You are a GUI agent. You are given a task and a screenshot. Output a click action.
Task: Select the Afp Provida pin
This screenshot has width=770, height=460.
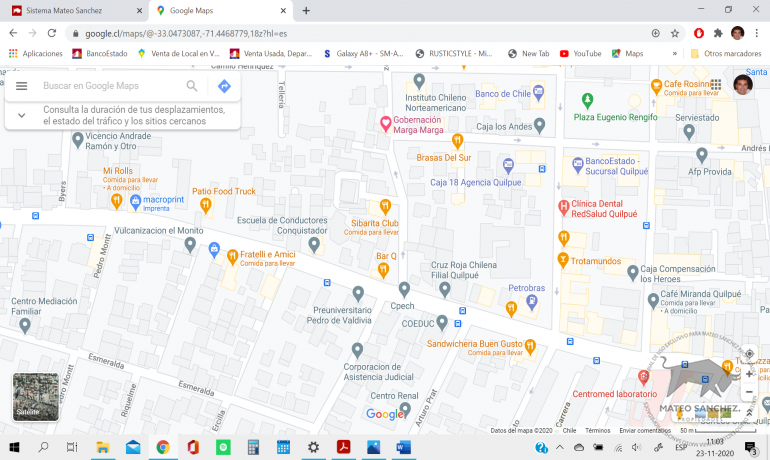click(702, 156)
